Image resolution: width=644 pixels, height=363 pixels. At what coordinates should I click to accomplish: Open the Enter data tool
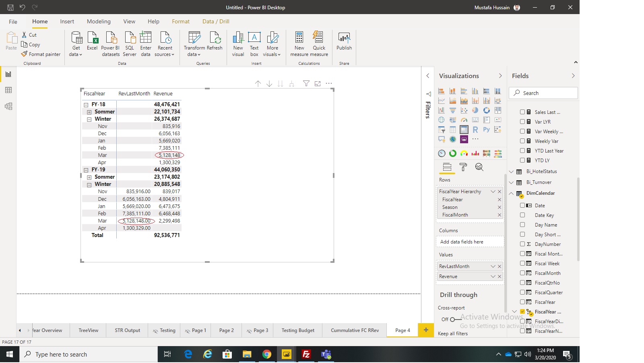[x=145, y=44]
